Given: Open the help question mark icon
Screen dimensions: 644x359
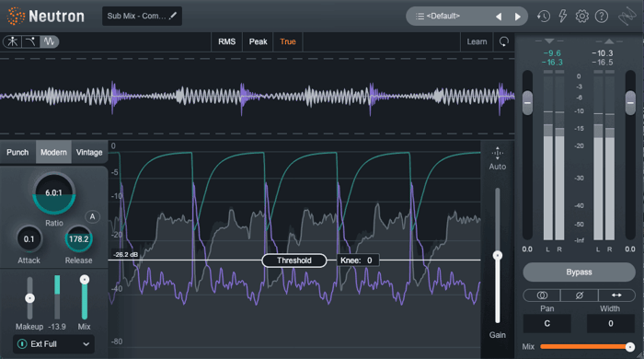Looking at the screenshot, I should point(602,17).
